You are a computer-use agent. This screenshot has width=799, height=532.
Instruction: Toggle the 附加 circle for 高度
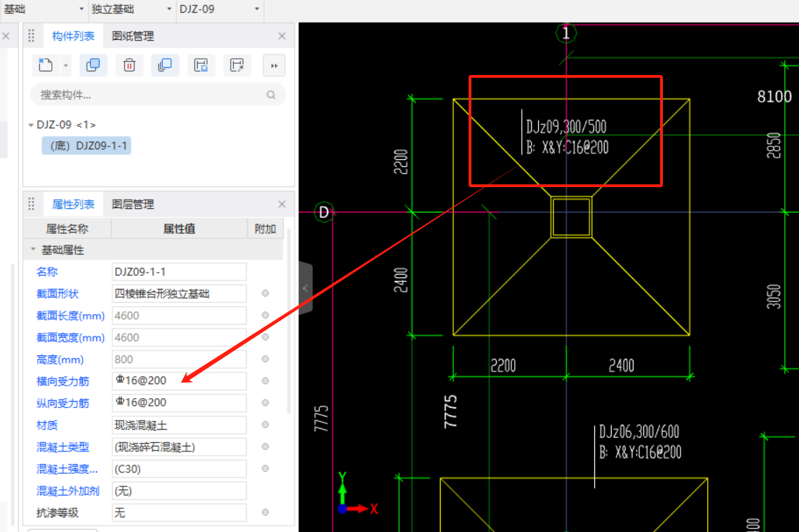pyautogui.click(x=265, y=359)
